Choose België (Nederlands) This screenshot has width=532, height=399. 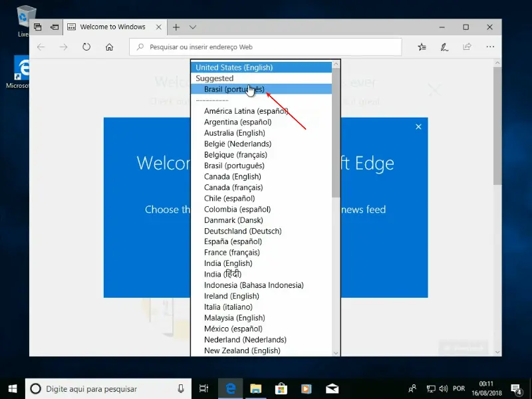(x=261, y=144)
